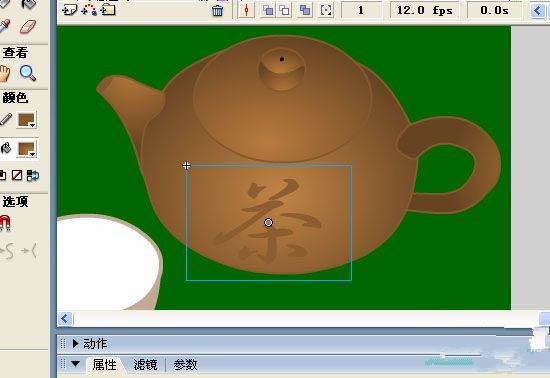Collapse the Properties panel triangle

75,364
